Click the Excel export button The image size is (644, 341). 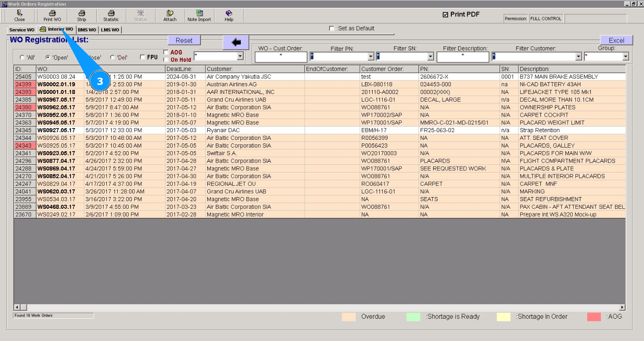pyautogui.click(x=616, y=40)
